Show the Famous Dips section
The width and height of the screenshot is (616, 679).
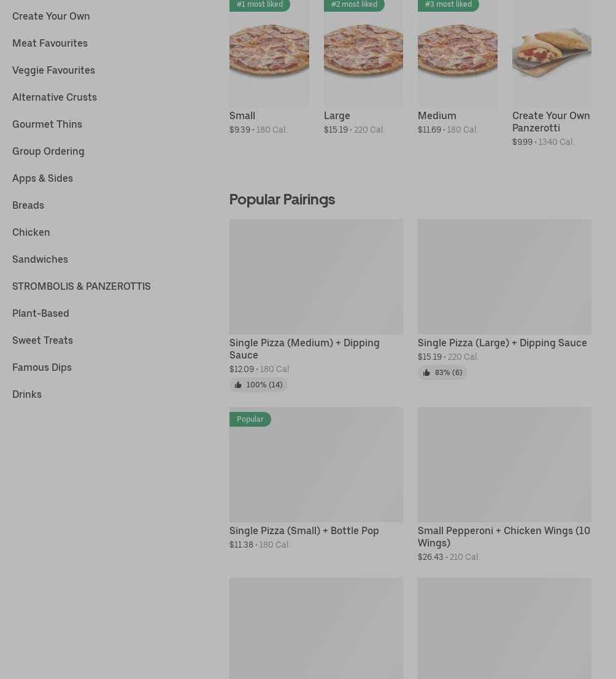click(42, 367)
